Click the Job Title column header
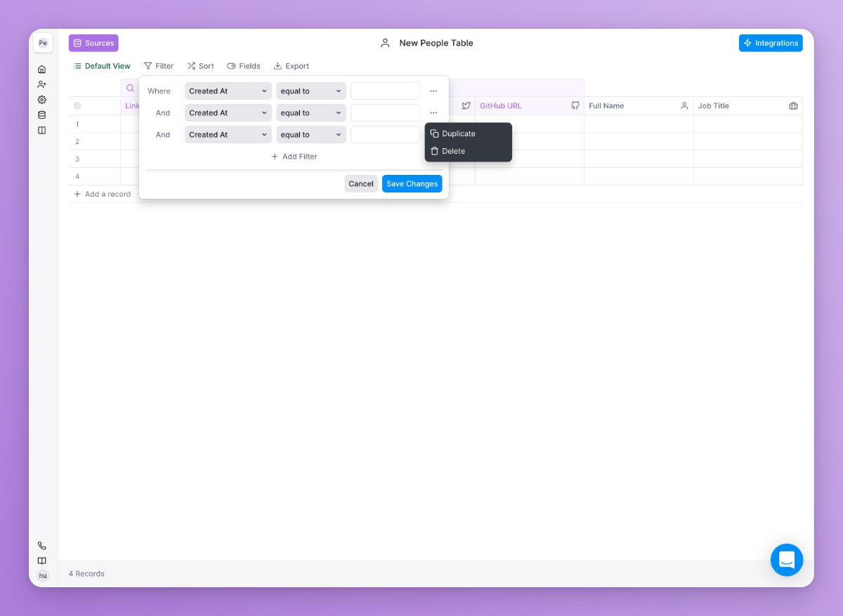The width and height of the screenshot is (843, 616). [x=748, y=106]
